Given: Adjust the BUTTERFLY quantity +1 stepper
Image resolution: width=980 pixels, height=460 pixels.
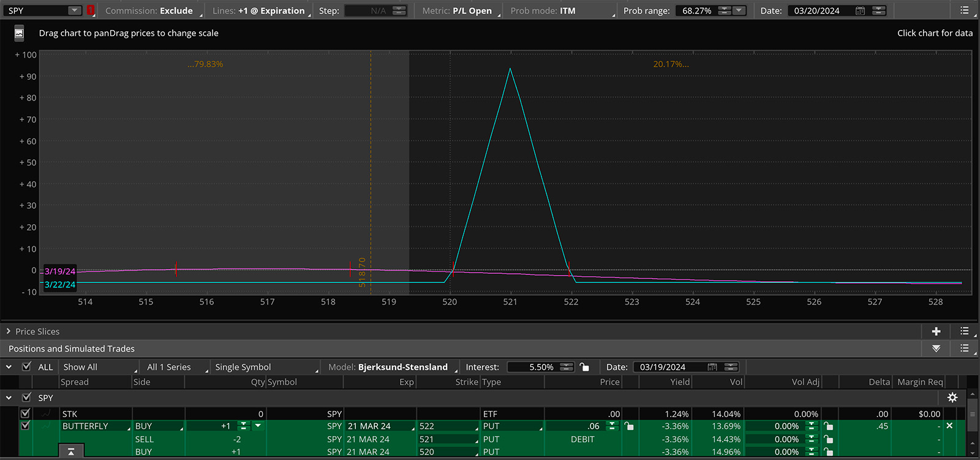Looking at the screenshot, I should [x=244, y=426].
